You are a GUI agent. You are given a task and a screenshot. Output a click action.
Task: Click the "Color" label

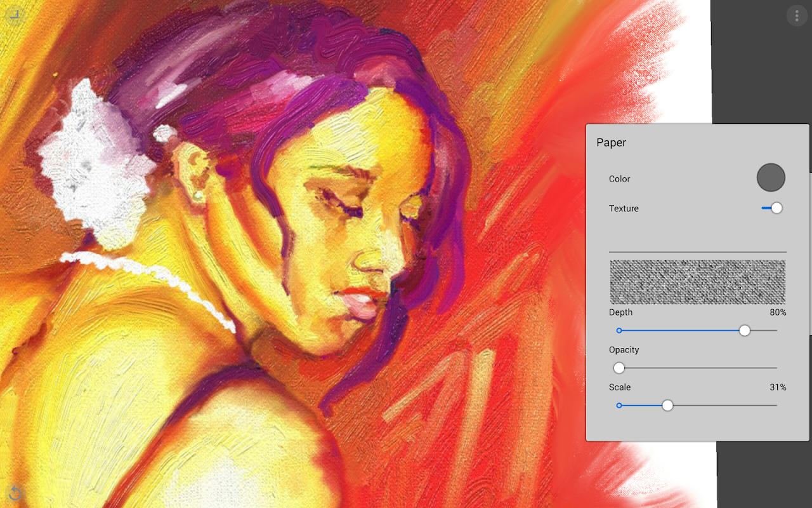point(620,179)
